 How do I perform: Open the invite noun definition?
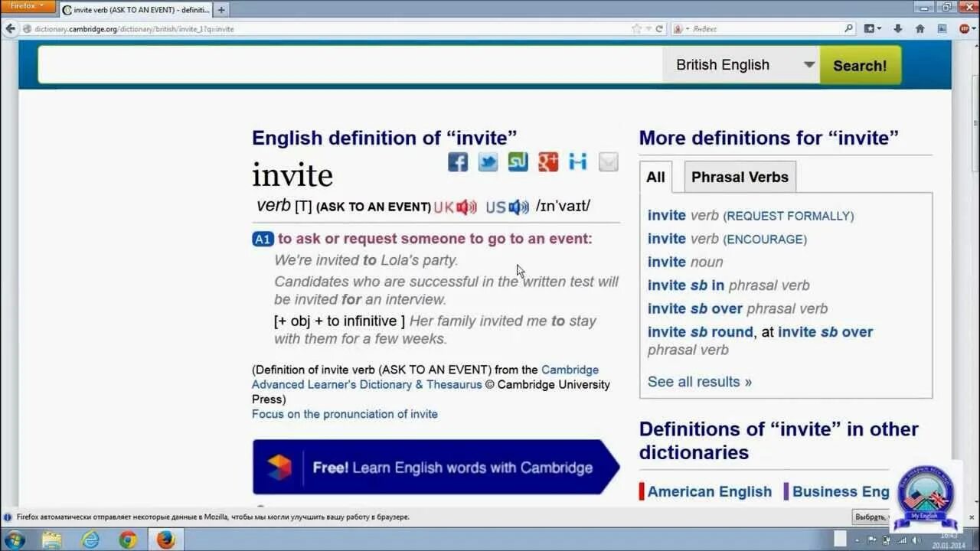(685, 262)
